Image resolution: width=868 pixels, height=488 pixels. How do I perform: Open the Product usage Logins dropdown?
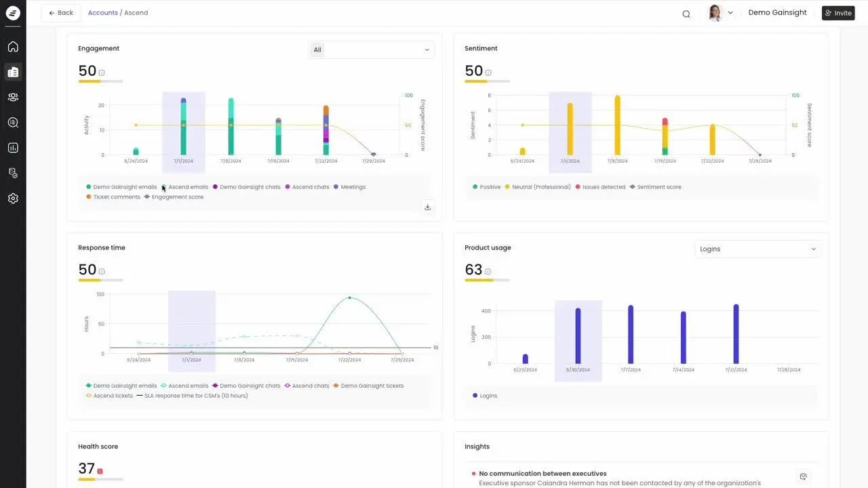coord(757,249)
